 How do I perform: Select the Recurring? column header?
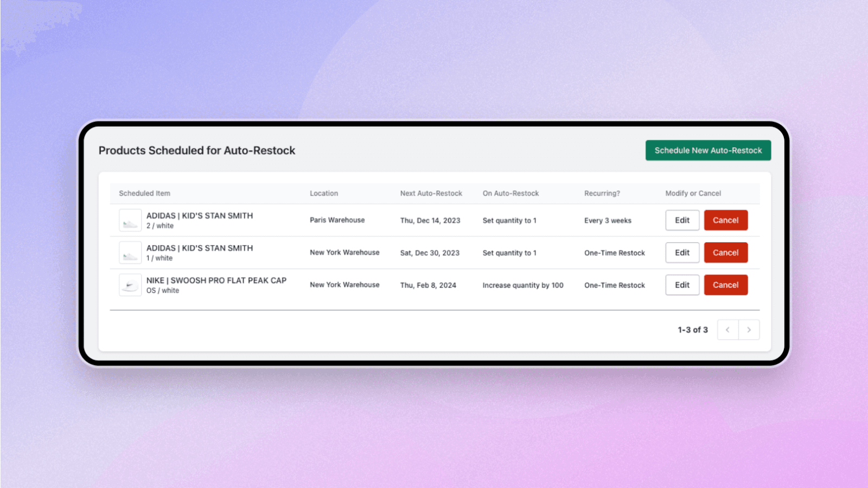602,193
